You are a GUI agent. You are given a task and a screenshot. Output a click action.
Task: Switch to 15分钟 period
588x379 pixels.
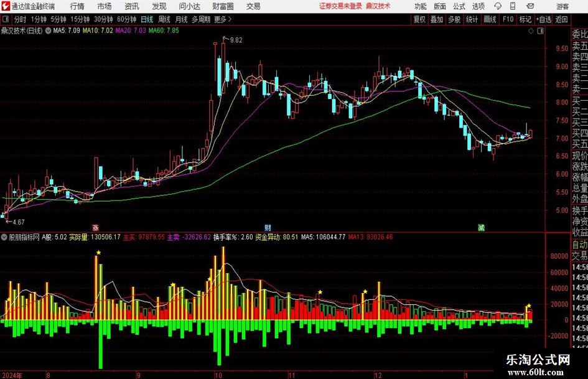pyautogui.click(x=80, y=19)
